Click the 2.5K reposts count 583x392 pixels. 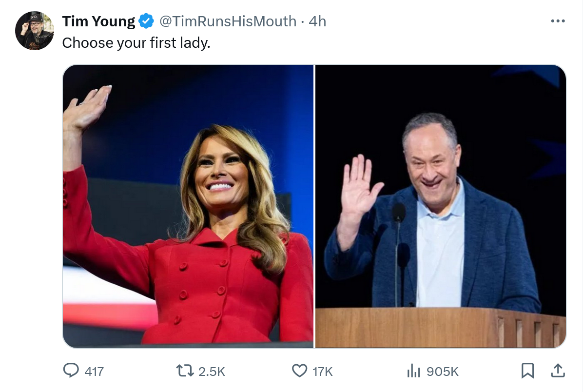pos(212,372)
